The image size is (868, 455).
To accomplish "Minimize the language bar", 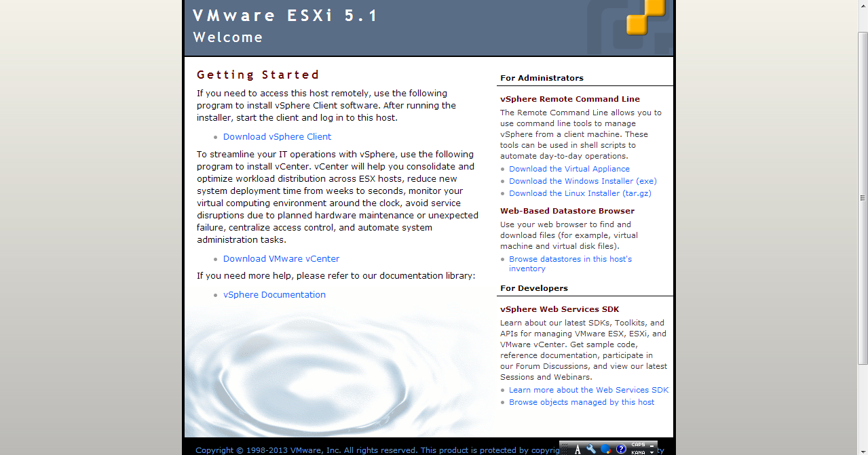I will point(652,446).
